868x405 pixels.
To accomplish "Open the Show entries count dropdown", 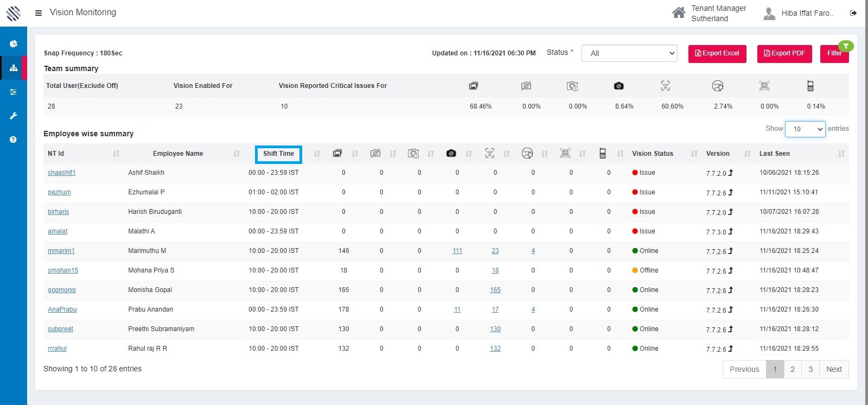I will pyautogui.click(x=805, y=129).
